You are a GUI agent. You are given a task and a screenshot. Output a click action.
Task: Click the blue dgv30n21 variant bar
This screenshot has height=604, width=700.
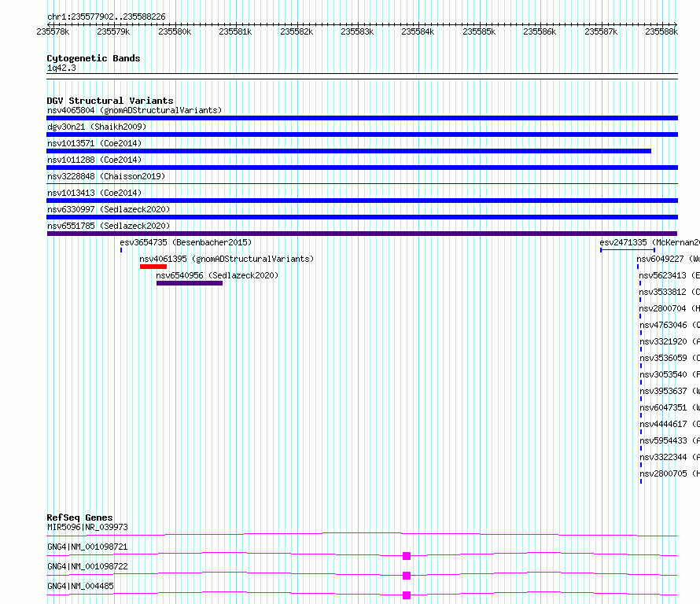[x=362, y=134]
